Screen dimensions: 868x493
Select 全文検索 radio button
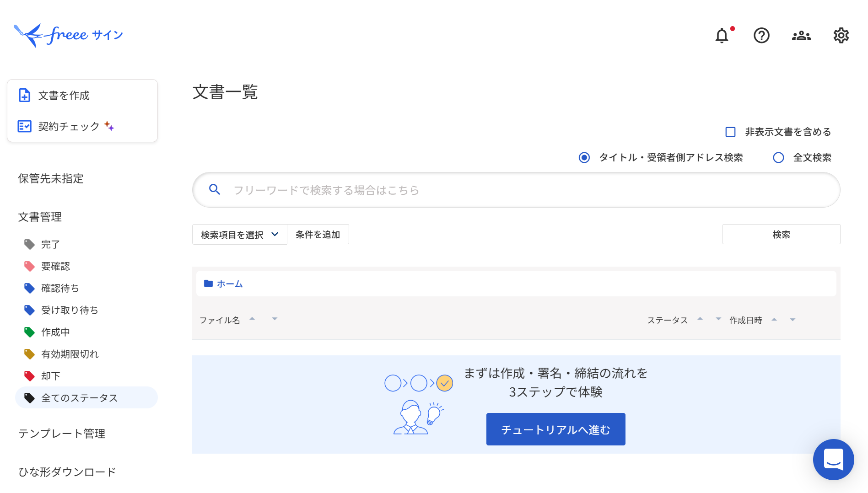coord(778,158)
